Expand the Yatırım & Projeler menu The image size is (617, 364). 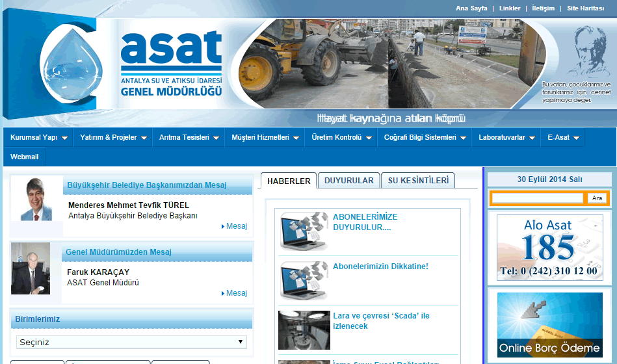pyautogui.click(x=113, y=137)
